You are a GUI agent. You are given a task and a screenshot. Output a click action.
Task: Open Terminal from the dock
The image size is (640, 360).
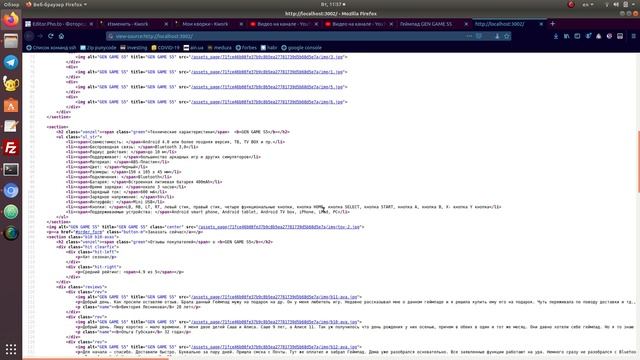click(x=11, y=169)
